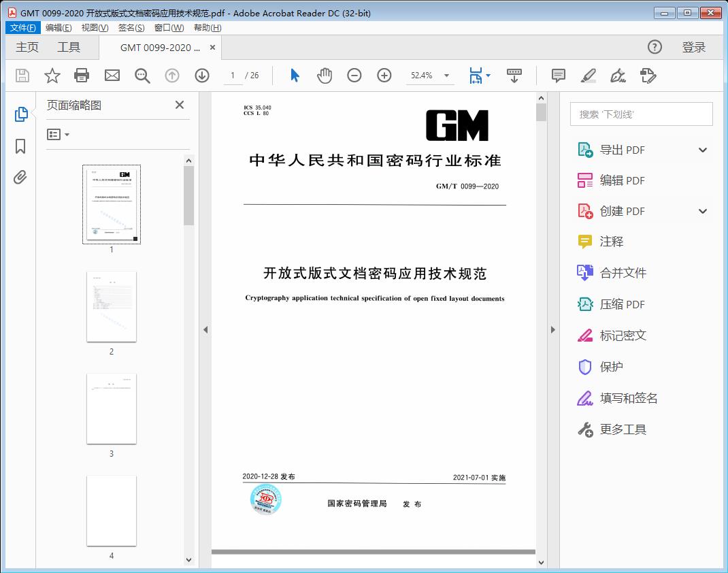The image size is (728, 573).
Task: Click the zoom out minus icon
Action: pos(354,76)
